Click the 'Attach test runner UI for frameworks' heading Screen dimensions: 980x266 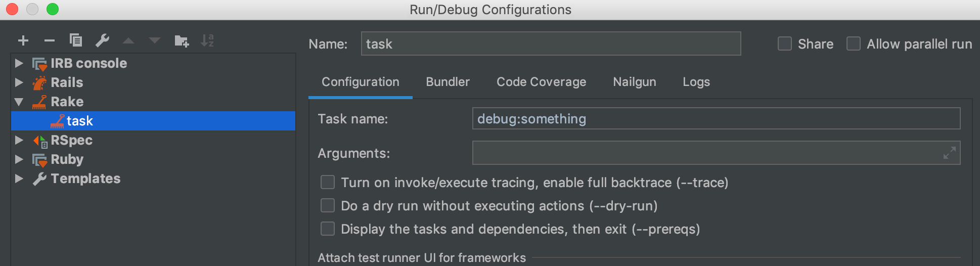[422, 258]
